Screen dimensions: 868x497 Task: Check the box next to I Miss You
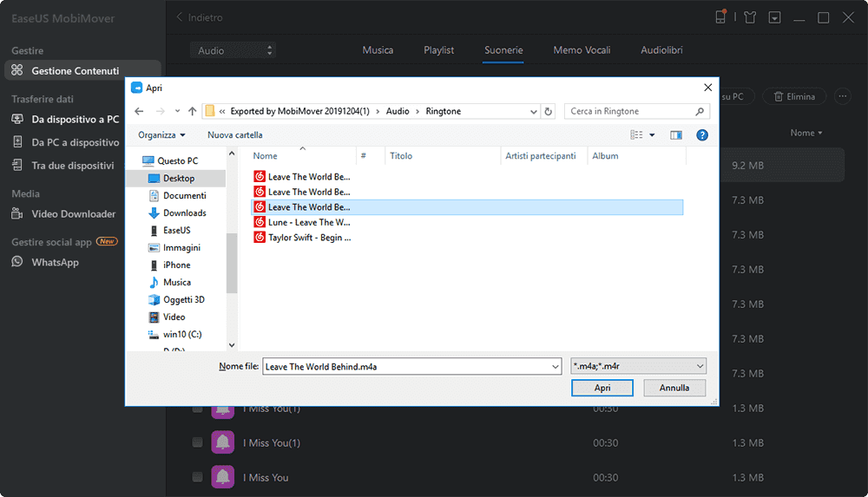(x=197, y=476)
